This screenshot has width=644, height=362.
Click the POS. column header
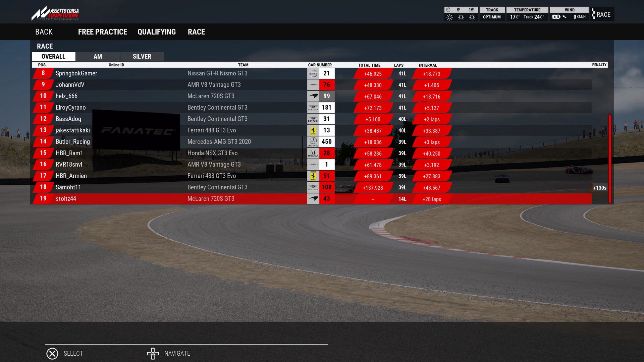tap(42, 65)
